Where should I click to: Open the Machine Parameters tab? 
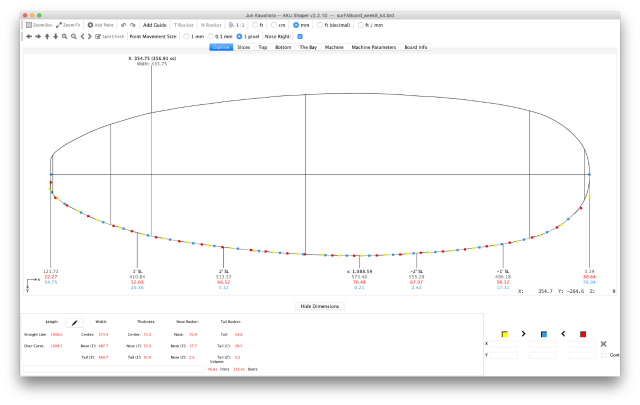coord(373,47)
